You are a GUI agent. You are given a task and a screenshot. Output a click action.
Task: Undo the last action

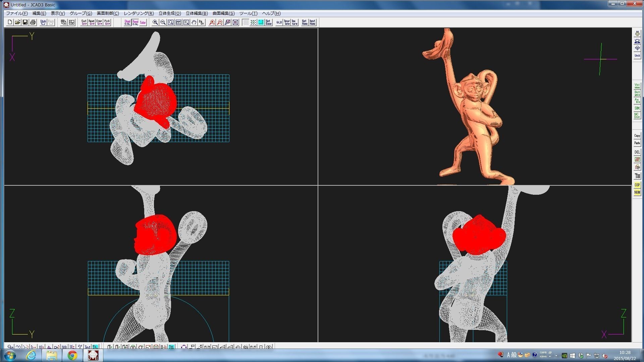click(43, 22)
